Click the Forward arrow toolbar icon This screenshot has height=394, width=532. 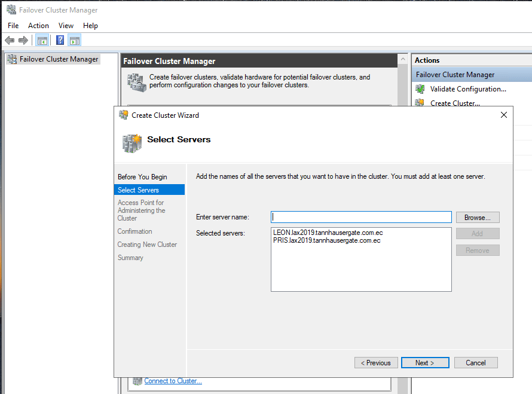[x=23, y=40]
